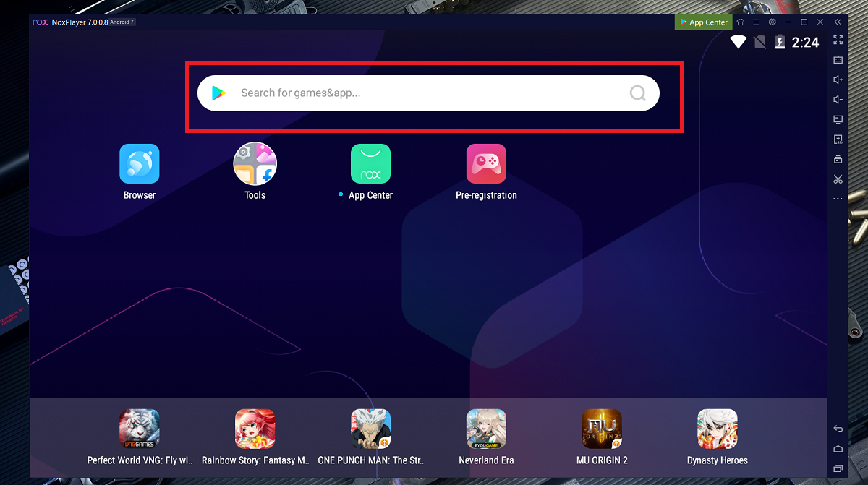Click the "MU ORIGIN 2" label text
Image resolution: width=868 pixels, height=485 pixels.
tap(602, 460)
